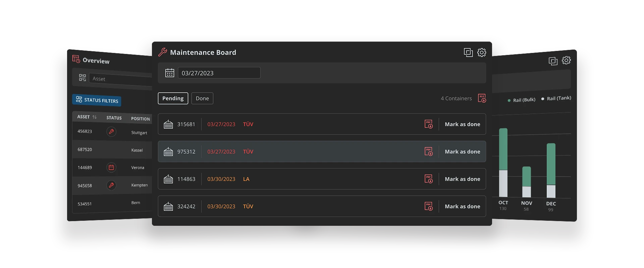Screen dimensions: 644x268
Task: Open STATUS FILTERS in Overview
Action: click(x=97, y=100)
